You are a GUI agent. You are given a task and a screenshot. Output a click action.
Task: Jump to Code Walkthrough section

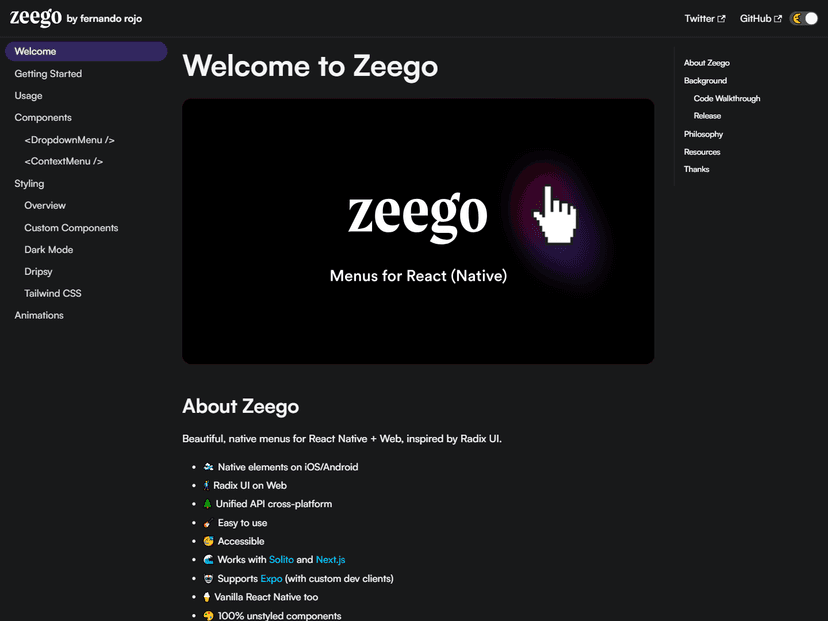tap(727, 99)
